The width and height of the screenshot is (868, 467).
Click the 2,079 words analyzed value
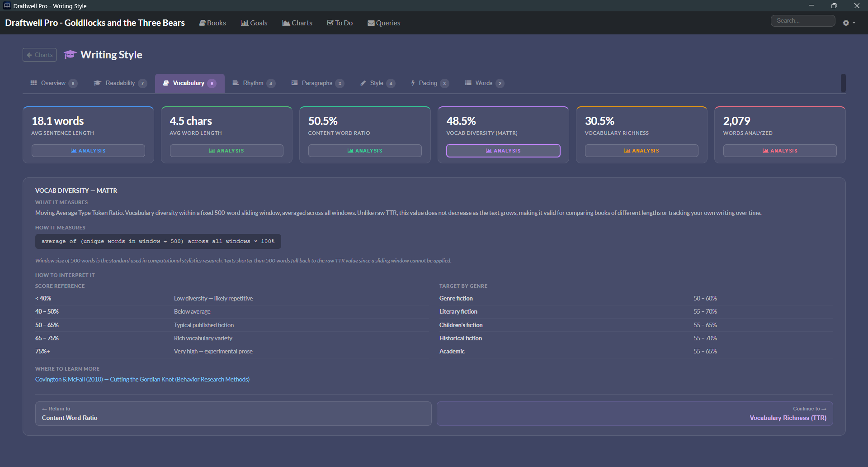tap(736, 121)
